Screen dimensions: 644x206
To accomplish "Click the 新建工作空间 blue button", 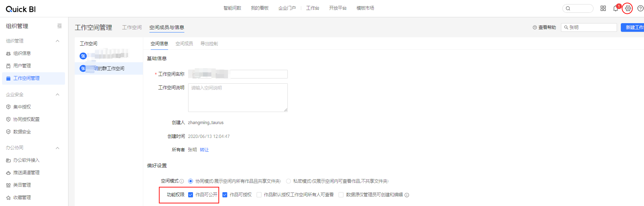I will pyautogui.click(x=633, y=27).
